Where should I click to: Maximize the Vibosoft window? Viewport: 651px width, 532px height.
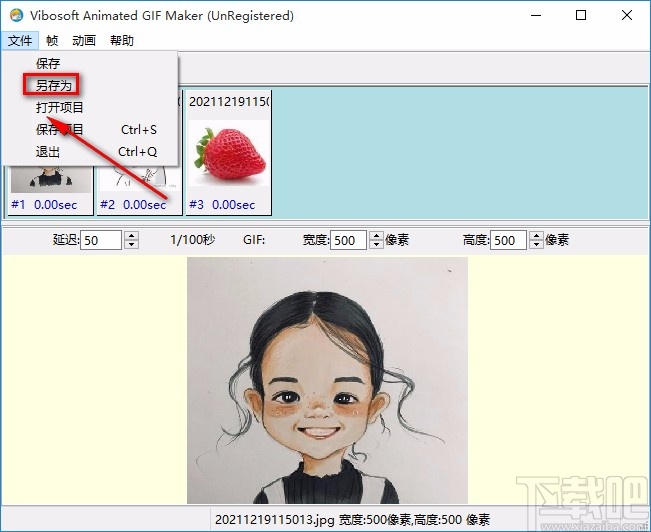[x=581, y=15]
